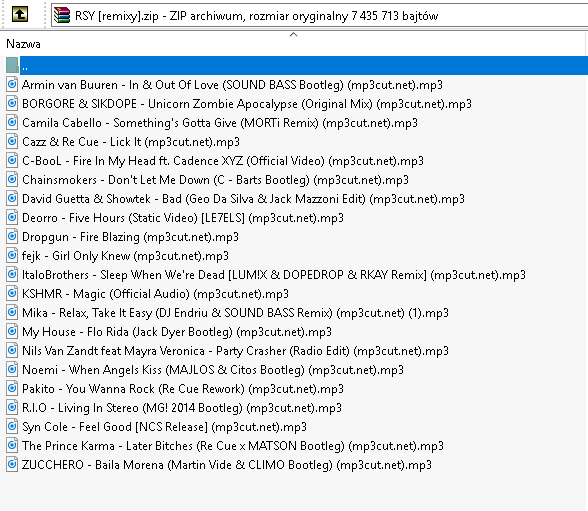The height and width of the screenshot is (511, 588).
Task: Click the up one level arrow icon
Action: pos(20,15)
